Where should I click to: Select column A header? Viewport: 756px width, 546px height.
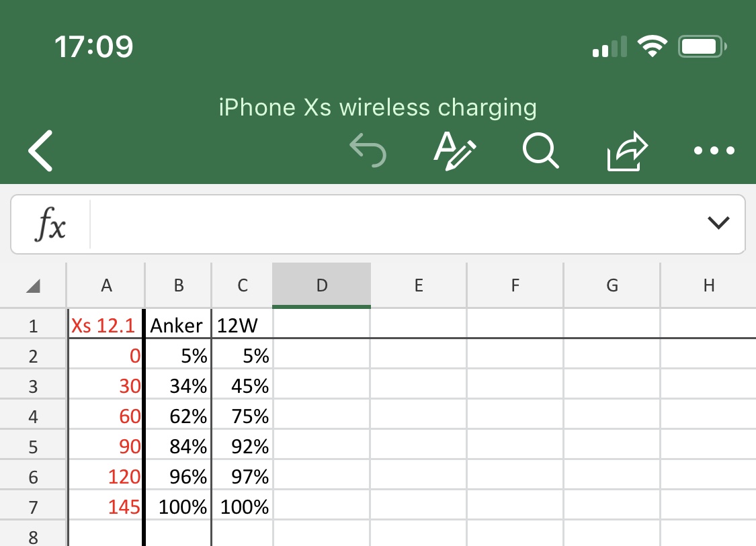(x=106, y=285)
